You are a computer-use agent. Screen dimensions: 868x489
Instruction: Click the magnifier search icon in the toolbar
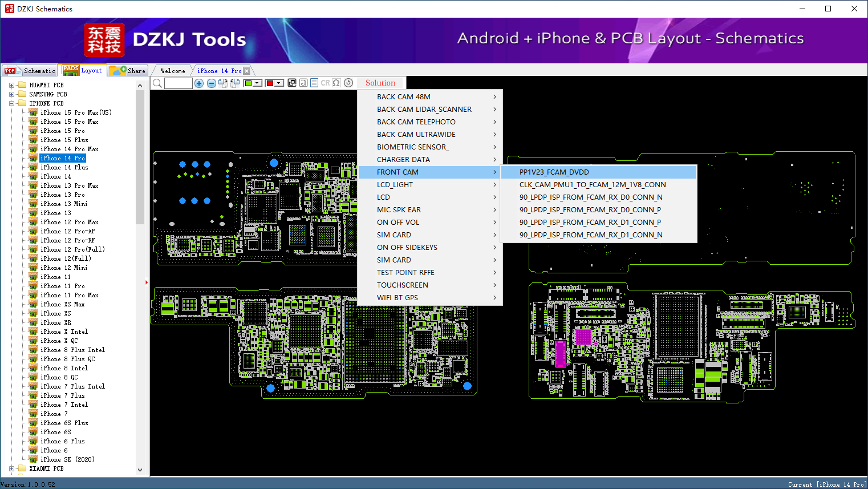(157, 83)
